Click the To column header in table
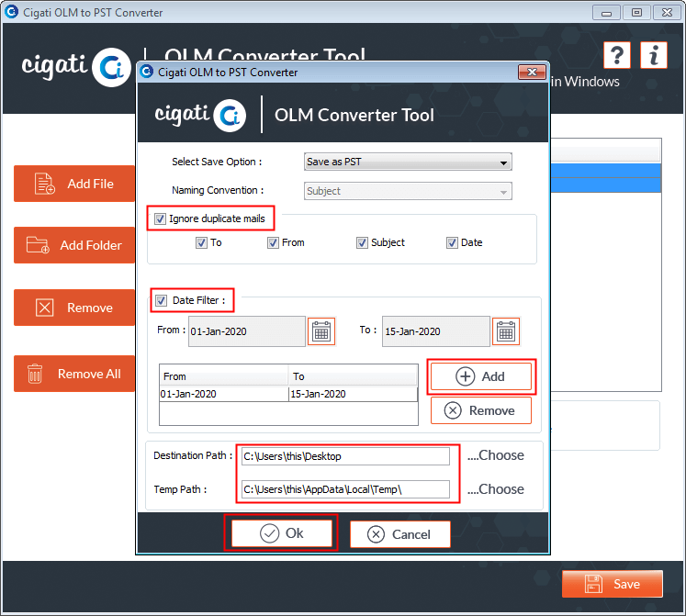 point(353,376)
